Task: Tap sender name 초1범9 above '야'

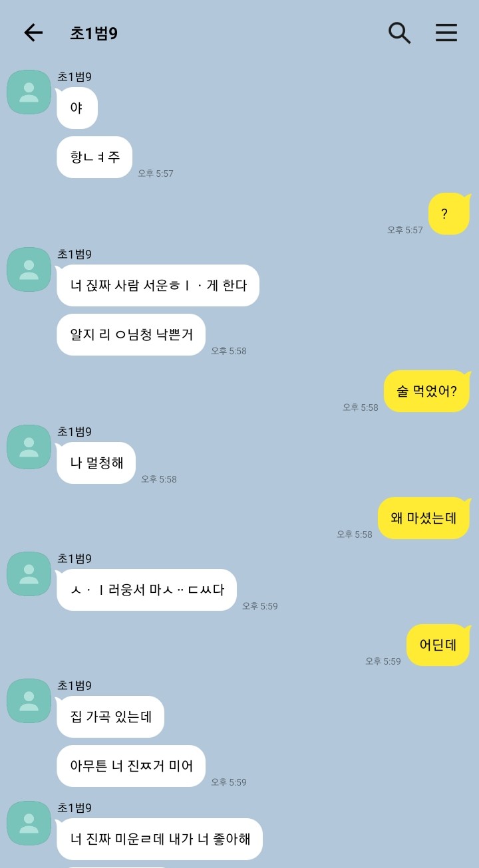Action: pyautogui.click(x=75, y=77)
